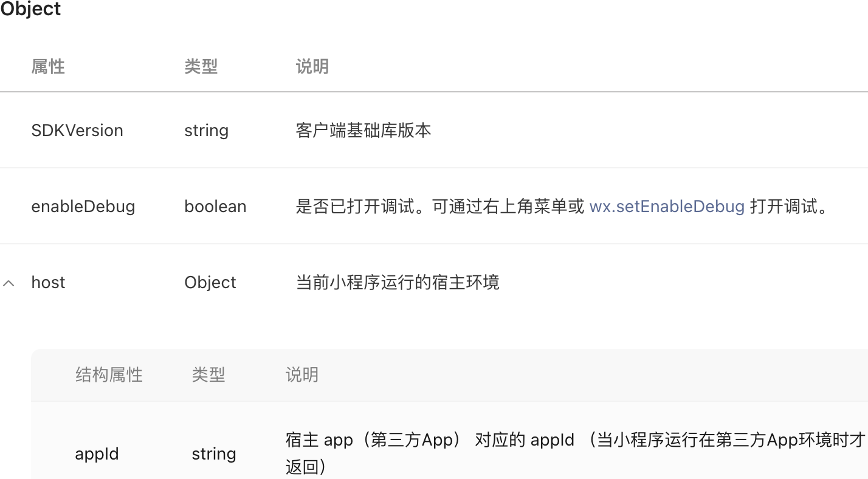The image size is (868, 479).
Task: Click the 客户端基础库版本 description
Action: point(363,130)
